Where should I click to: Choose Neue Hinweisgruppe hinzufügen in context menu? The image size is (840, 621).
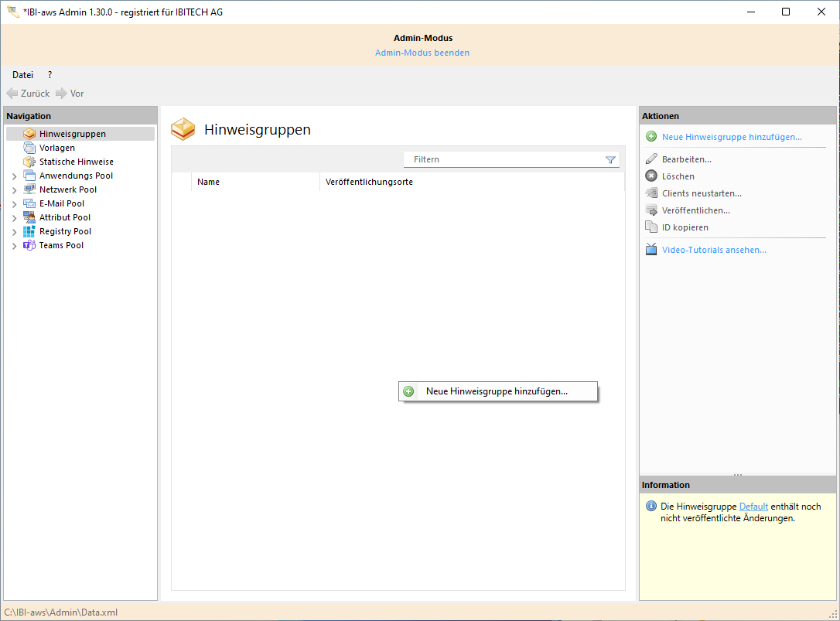pyautogui.click(x=497, y=391)
